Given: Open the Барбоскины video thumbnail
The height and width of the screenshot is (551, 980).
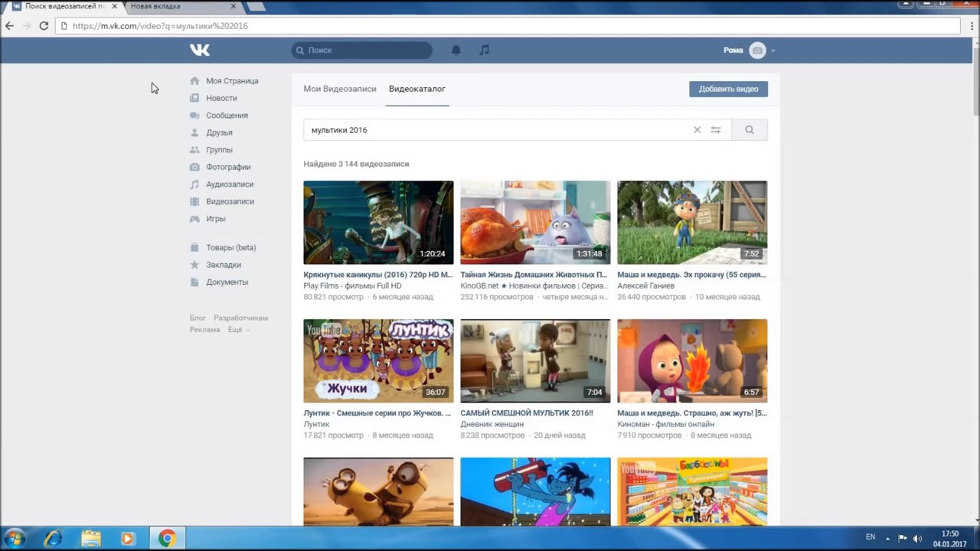Looking at the screenshot, I should (692, 492).
